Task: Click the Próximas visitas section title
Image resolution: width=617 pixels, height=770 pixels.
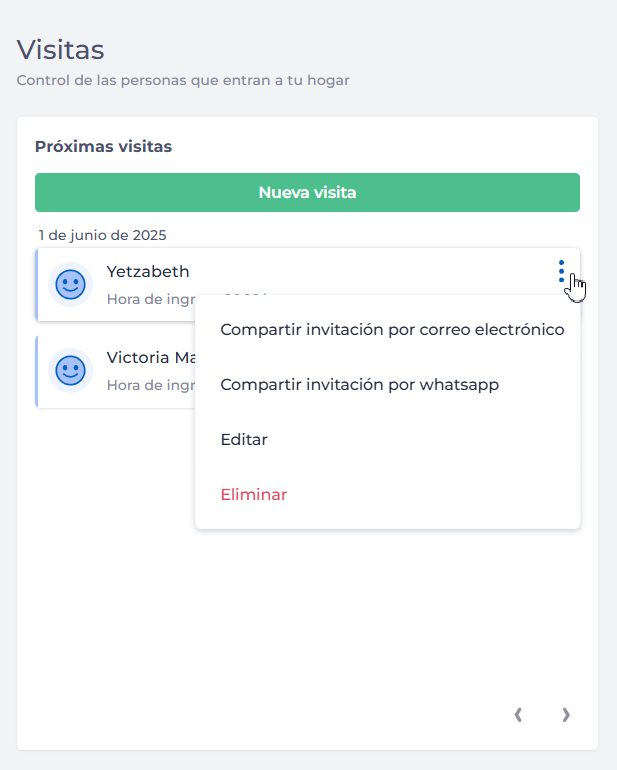Action: point(103,147)
